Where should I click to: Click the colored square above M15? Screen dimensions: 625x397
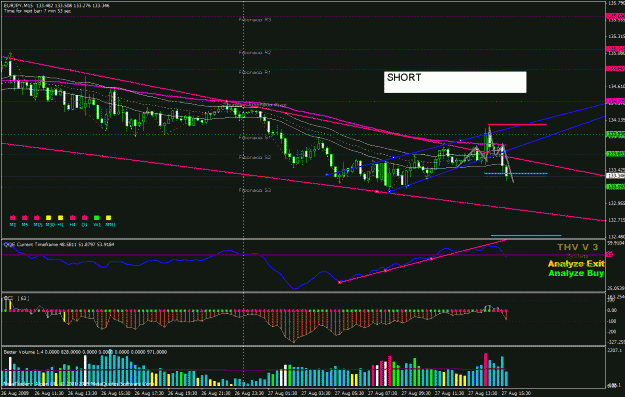pos(36,218)
